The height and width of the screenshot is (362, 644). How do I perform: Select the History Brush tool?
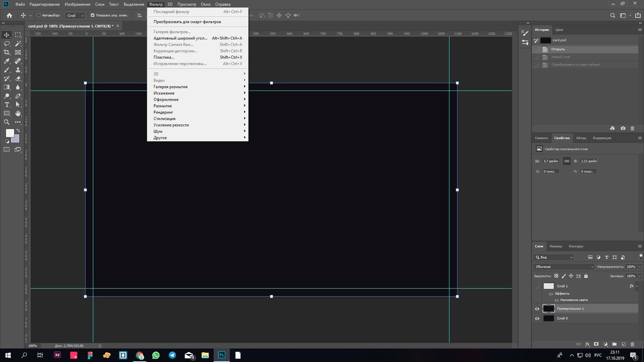[7, 78]
